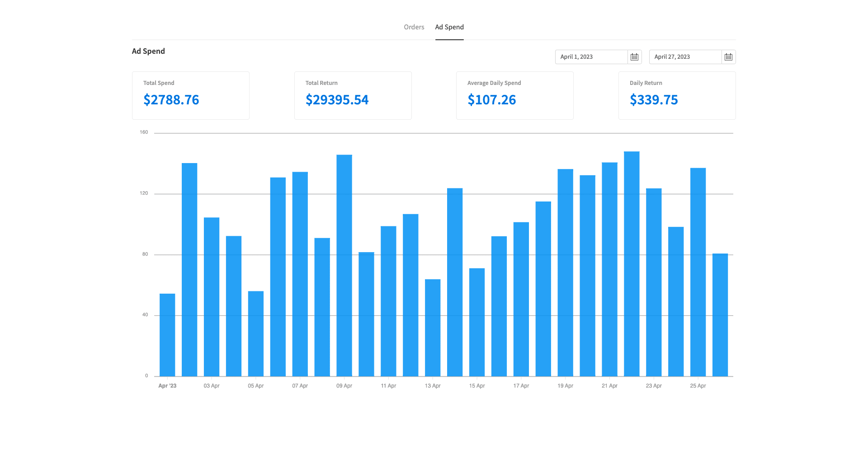Click the 19 Apr axis label
The height and width of the screenshot is (459, 868).
[566, 386]
